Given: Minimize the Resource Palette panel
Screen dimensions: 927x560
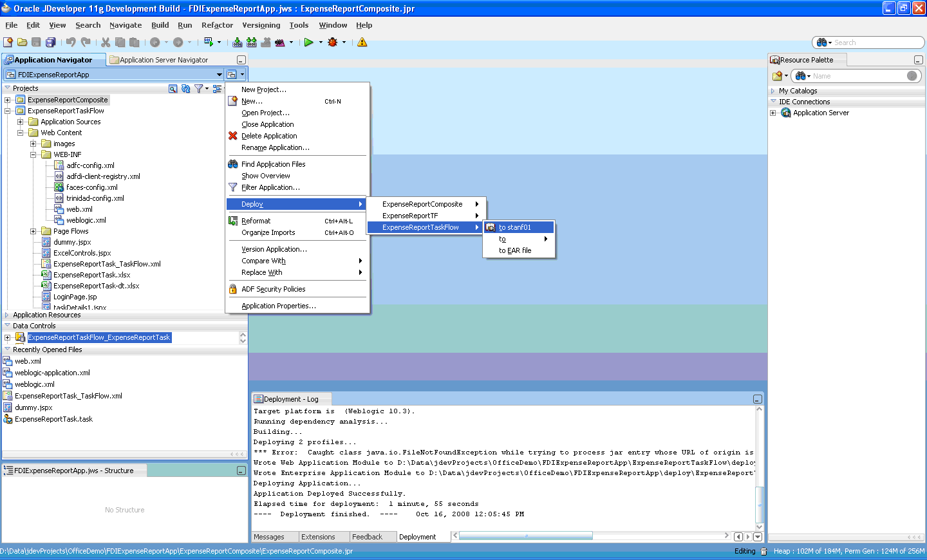Looking at the screenshot, I should tap(919, 60).
